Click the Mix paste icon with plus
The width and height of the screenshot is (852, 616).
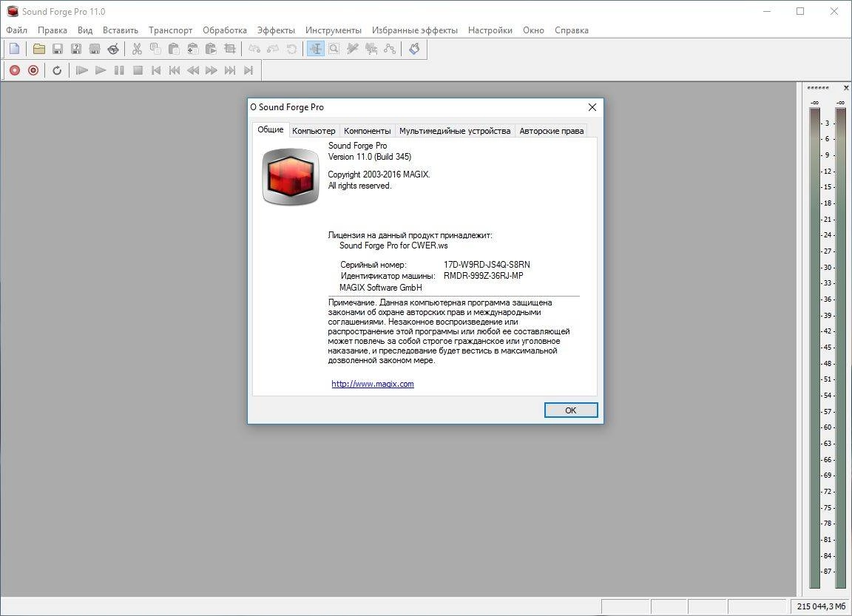click(192, 49)
